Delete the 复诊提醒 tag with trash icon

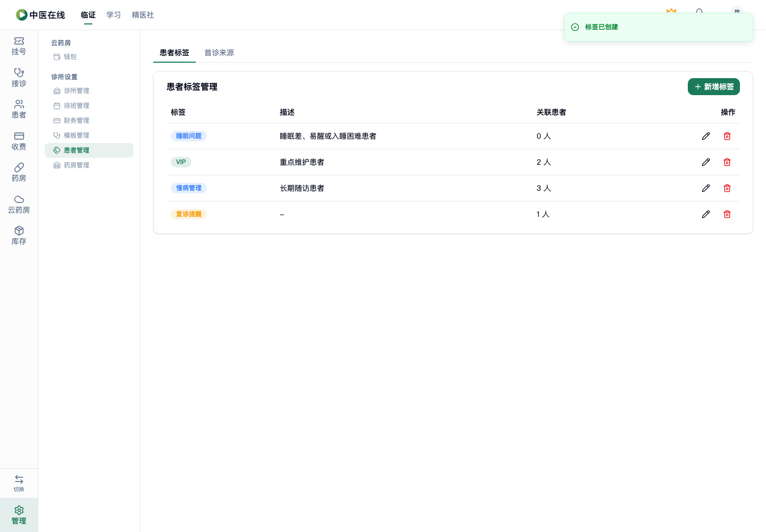pos(727,214)
